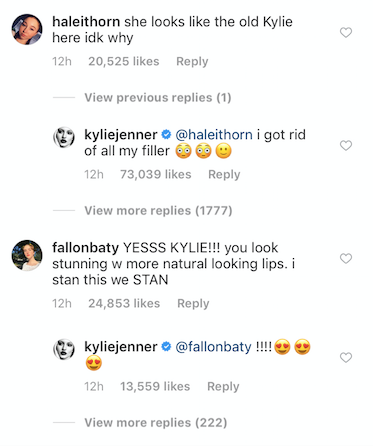This screenshot has width=373, height=446.
Task: Like fallonbaty's comment with the heart
Action: click(x=346, y=258)
